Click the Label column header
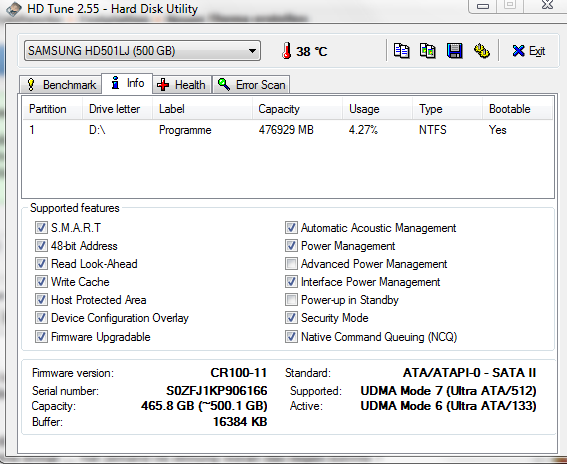The image size is (567, 464). [202, 109]
